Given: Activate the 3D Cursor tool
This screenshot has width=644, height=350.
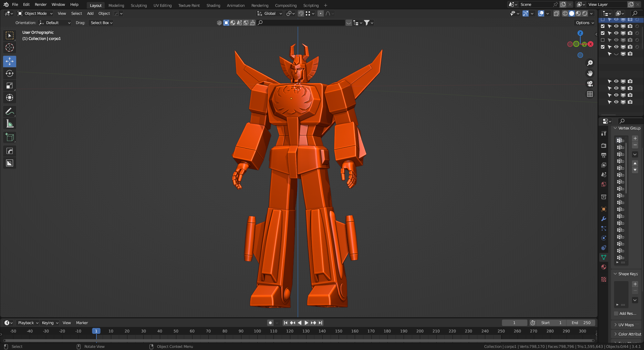Looking at the screenshot, I should [x=10, y=48].
